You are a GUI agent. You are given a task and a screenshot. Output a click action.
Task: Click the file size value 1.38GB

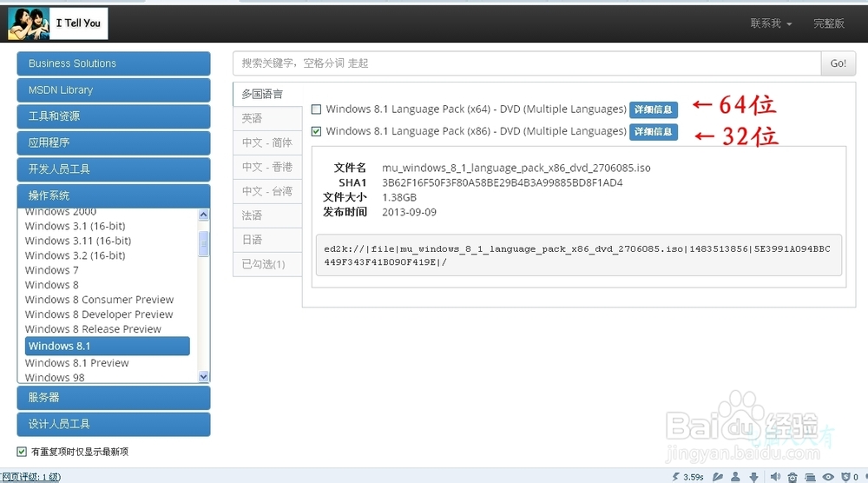(399, 197)
